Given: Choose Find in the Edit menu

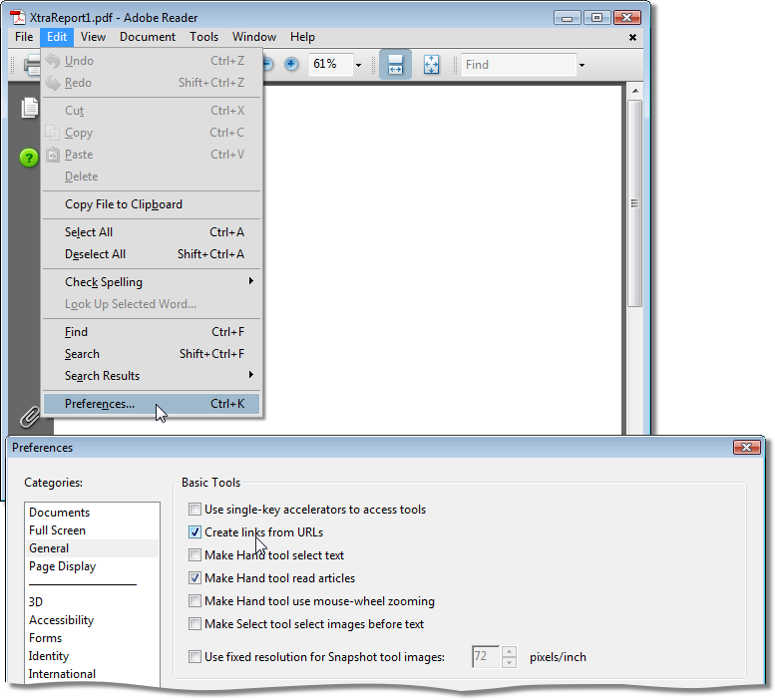Looking at the screenshot, I should pyautogui.click(x=152, y=331).
